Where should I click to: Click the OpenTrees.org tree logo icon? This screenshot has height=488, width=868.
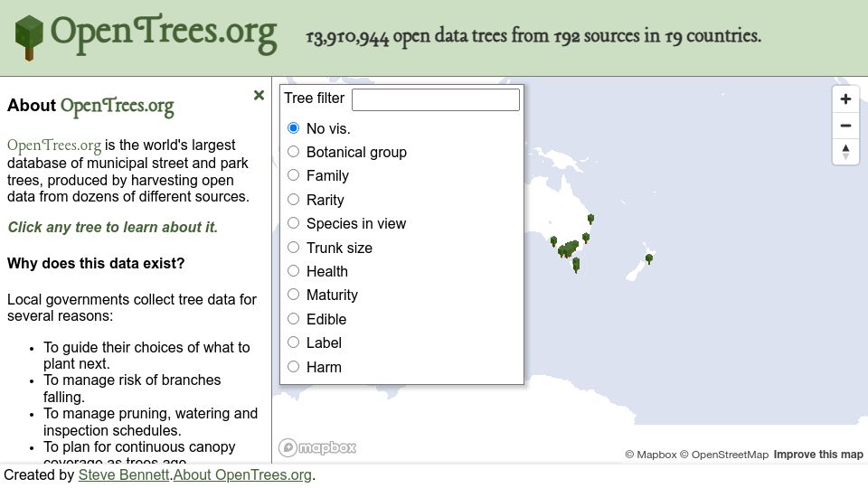click(29, 38)
